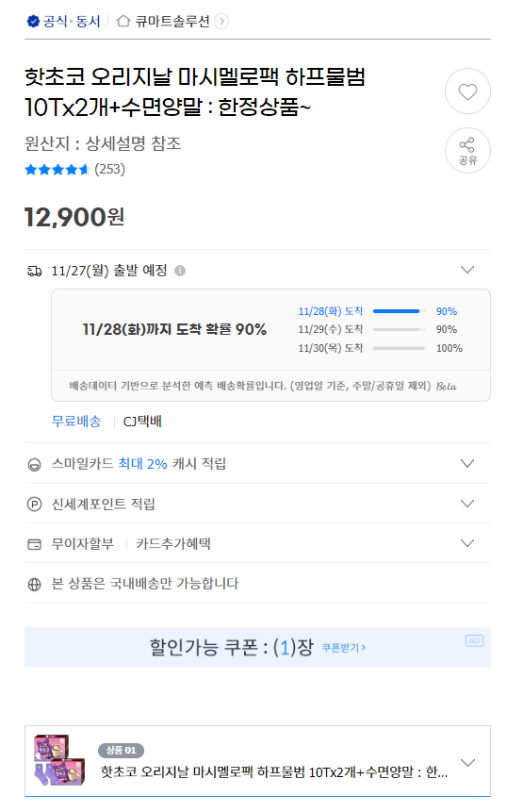The width and height of the screenshot is (507, 812).
Task: Click the delivery truck icon
Action: [x=34, y=271]
